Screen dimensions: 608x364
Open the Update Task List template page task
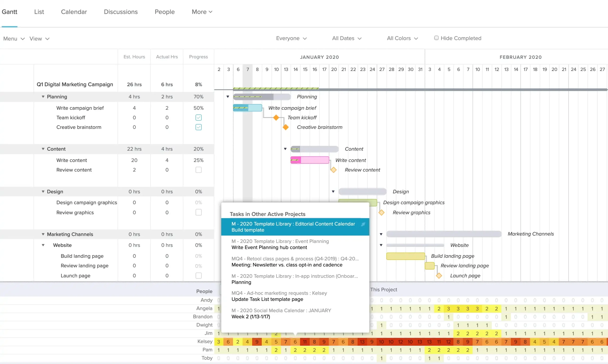(x=267, y=299)
